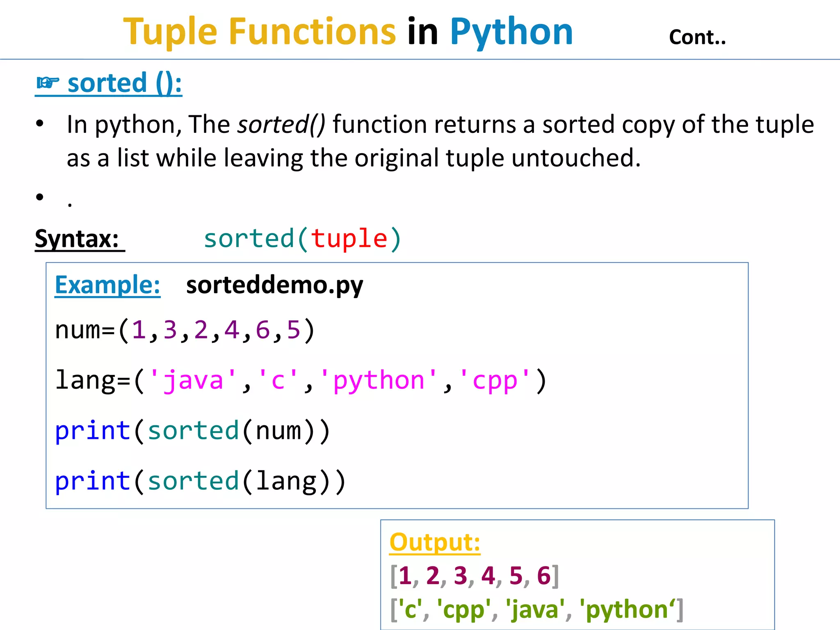Click the 'sorteddemo.py' filename text

(x=274, y=285)
